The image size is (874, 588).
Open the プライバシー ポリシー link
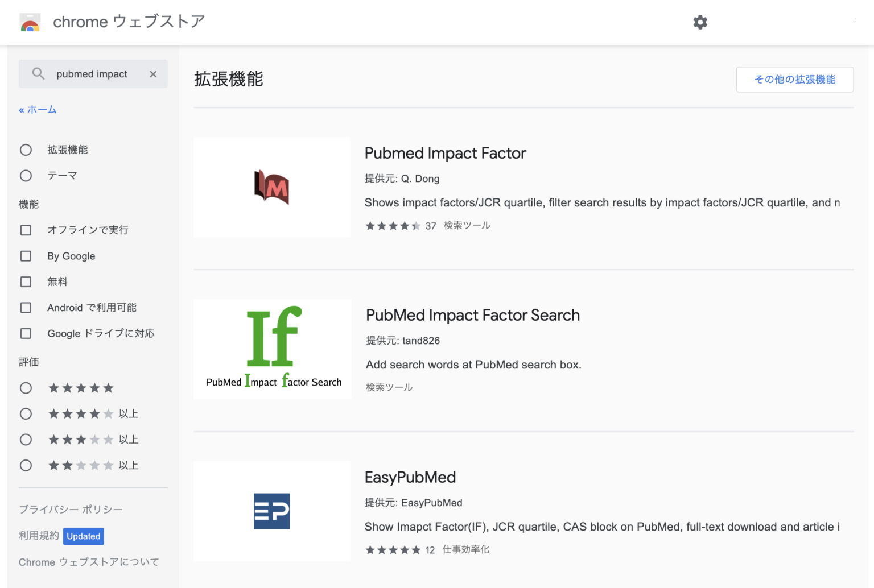(x=71, y=509)
